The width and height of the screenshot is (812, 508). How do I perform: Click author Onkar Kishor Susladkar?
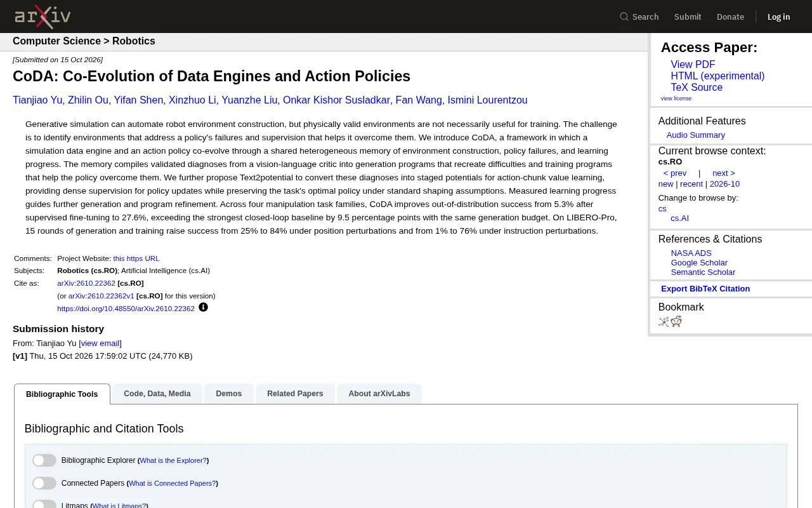(336, 100)
